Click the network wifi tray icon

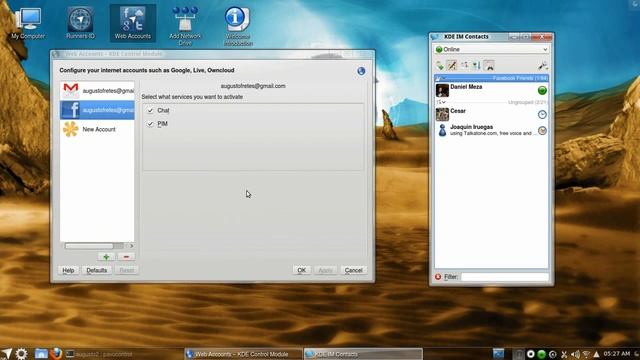586,354
